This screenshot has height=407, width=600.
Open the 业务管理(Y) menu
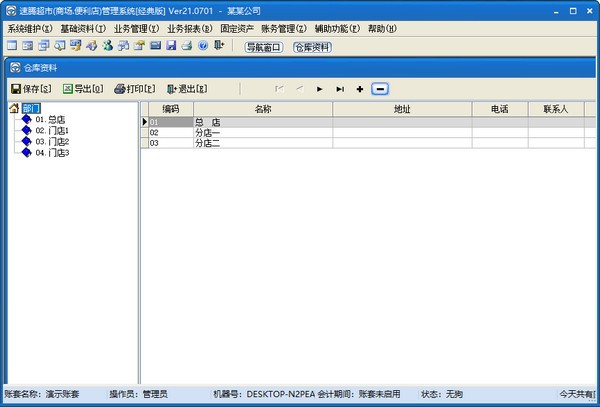[x=136, y=29]
